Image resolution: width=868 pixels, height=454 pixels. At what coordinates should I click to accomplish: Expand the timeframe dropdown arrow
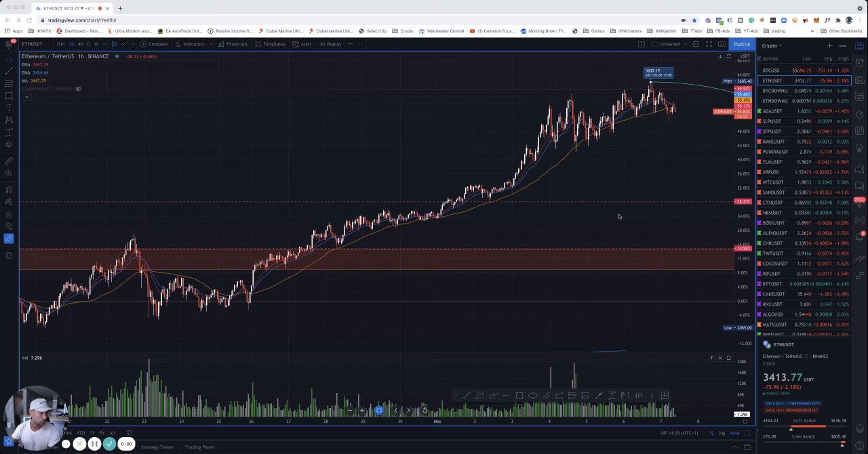103,44
